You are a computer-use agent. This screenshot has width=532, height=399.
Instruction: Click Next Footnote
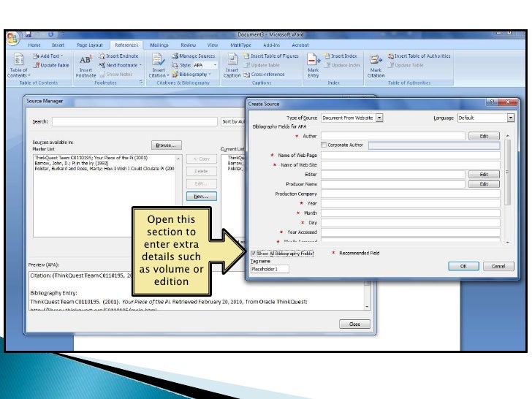pos(118,65)
